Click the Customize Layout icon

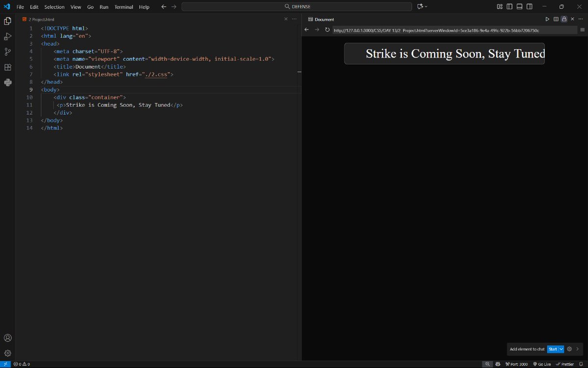point(499,6)
